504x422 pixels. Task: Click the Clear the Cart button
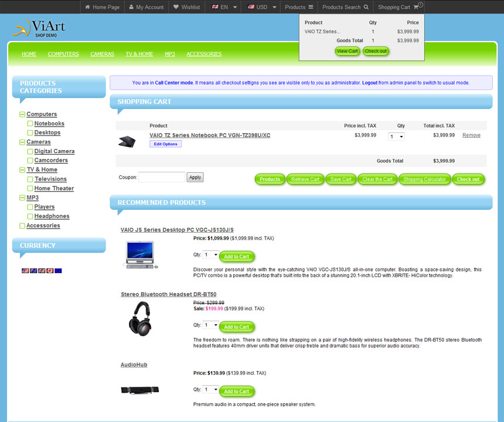click(377, 179)
